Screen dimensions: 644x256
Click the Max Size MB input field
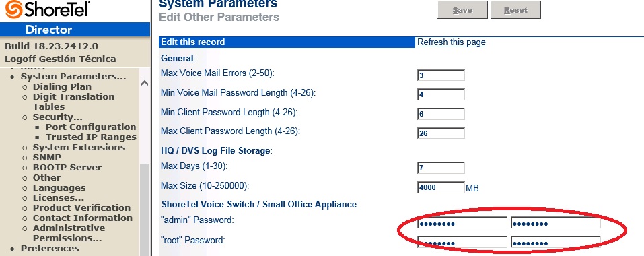tap(441, 187)
